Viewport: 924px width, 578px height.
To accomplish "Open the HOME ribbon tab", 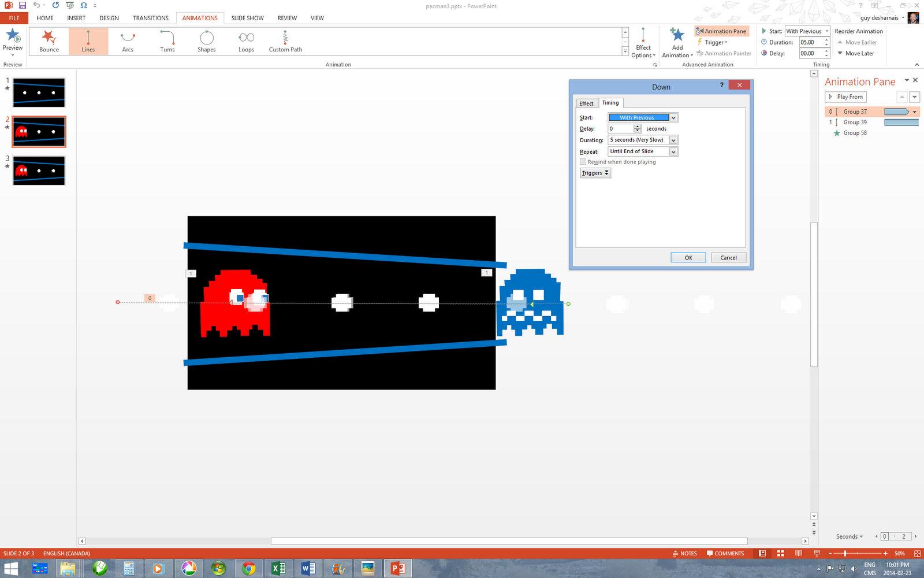I will 45,18.
